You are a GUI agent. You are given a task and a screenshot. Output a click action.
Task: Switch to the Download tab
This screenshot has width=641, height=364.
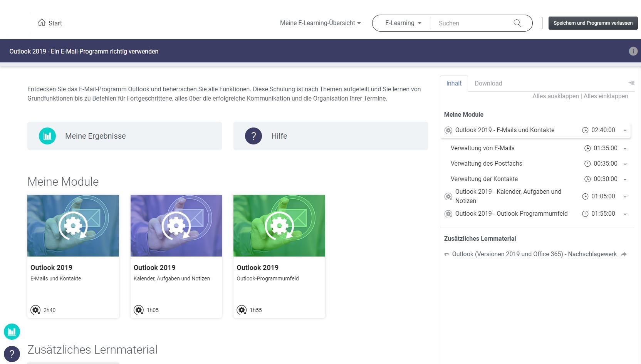point(488,83)
